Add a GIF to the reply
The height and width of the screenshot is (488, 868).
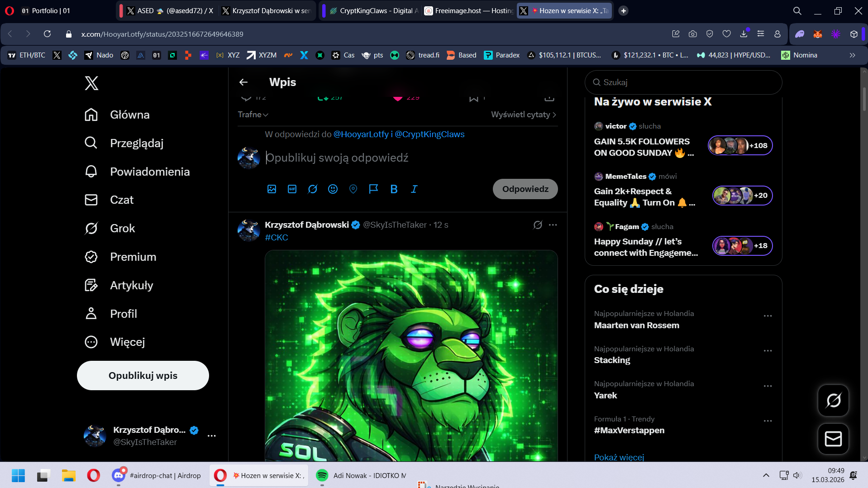(292, 189)
